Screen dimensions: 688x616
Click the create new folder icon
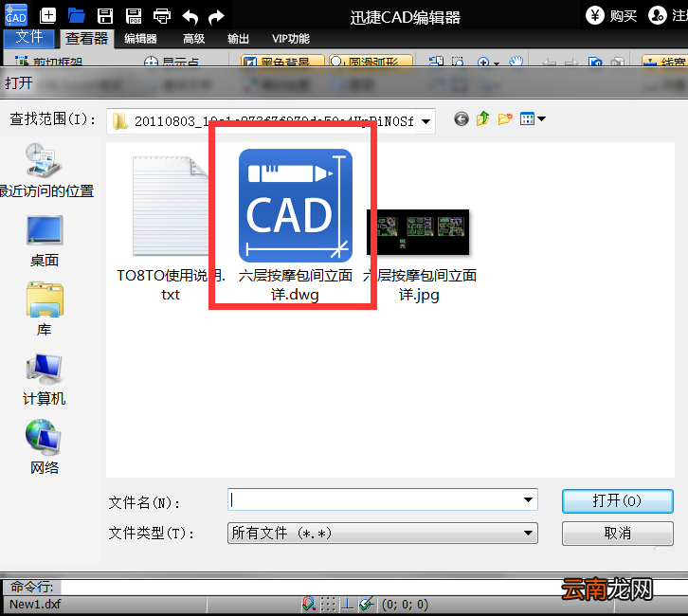(505, 118)
